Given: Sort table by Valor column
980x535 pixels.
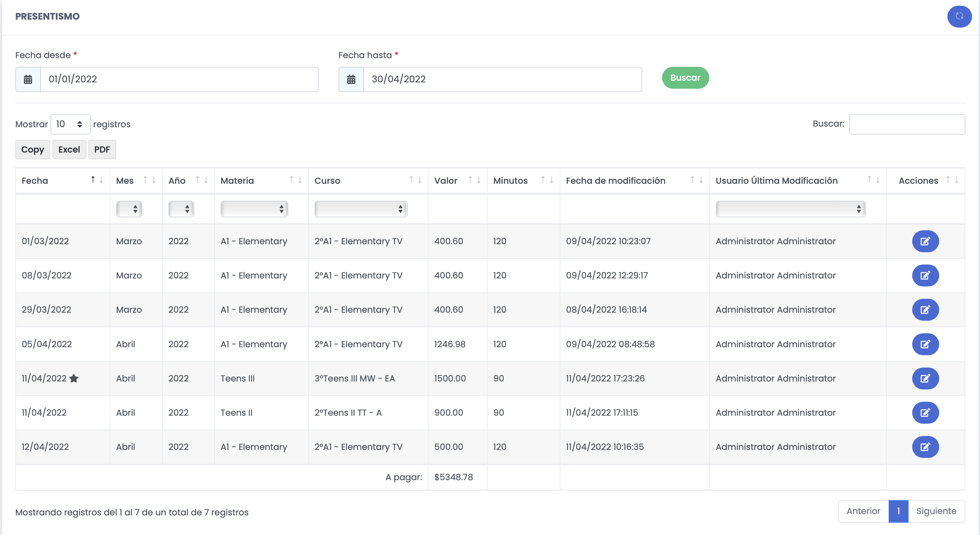Looking at the screenshot, I should (x=458, y=181).
